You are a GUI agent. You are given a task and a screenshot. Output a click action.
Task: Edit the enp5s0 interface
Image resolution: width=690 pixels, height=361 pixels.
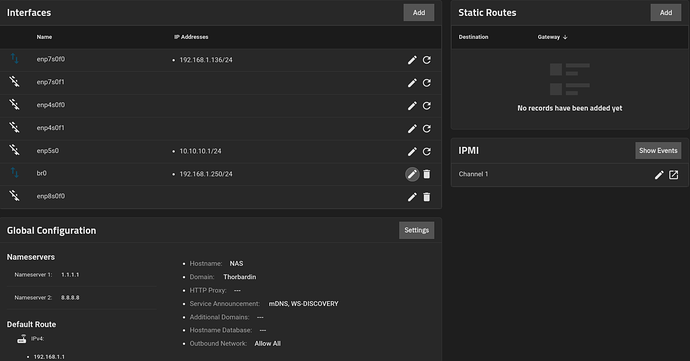412,151
